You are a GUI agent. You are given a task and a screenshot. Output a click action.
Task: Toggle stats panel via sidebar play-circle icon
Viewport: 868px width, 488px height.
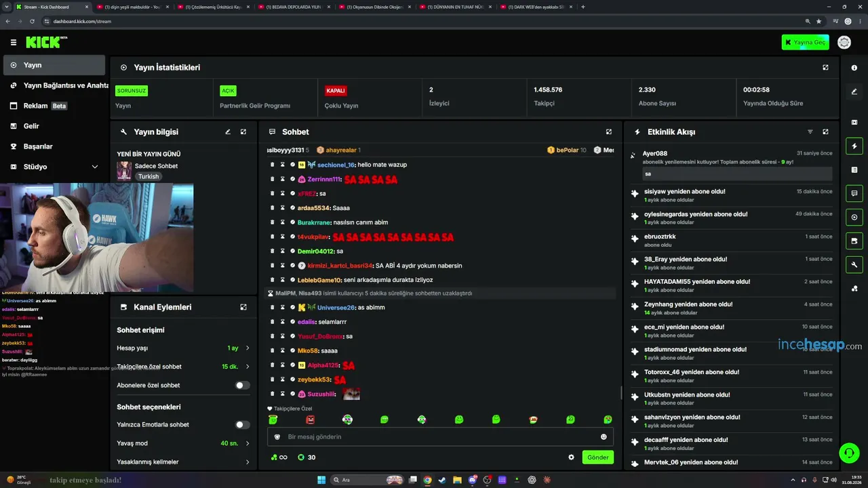click(854, 217)
